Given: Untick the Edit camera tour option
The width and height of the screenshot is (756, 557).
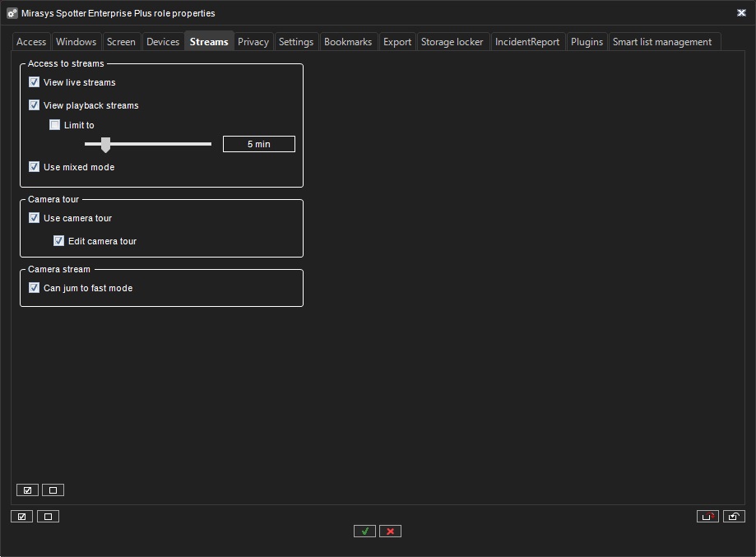Looking at the screenshot, I should pos(59,241).
